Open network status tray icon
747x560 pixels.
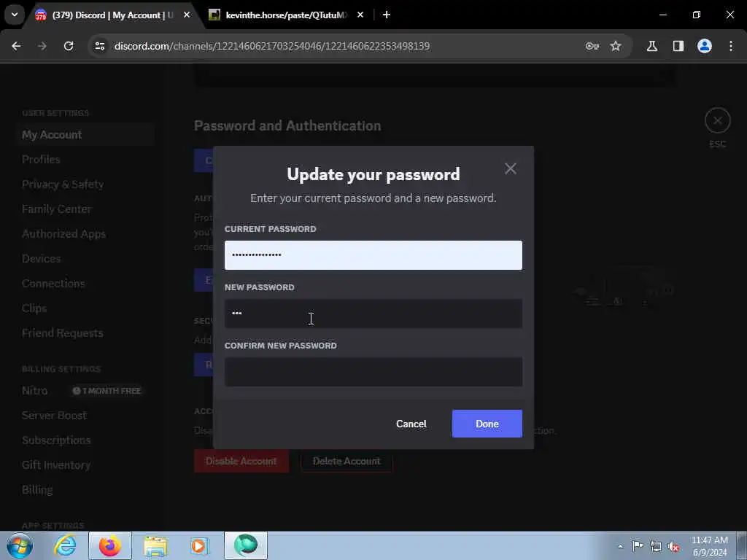656,546
